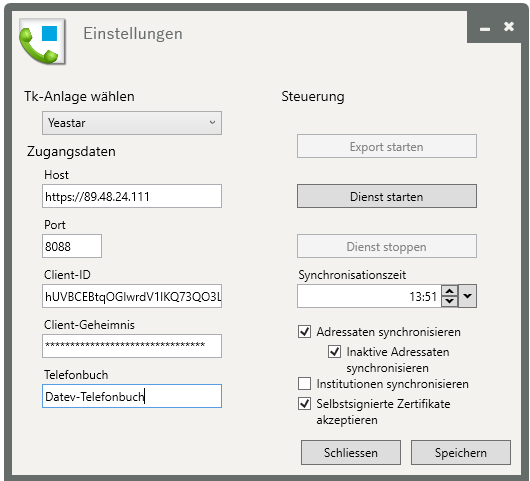
Task: Click the Dienst stoppen button
Action: point(387,246)
